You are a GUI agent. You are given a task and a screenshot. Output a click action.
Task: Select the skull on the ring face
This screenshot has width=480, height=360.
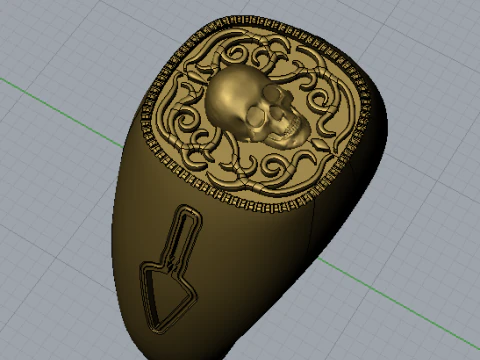257,106
